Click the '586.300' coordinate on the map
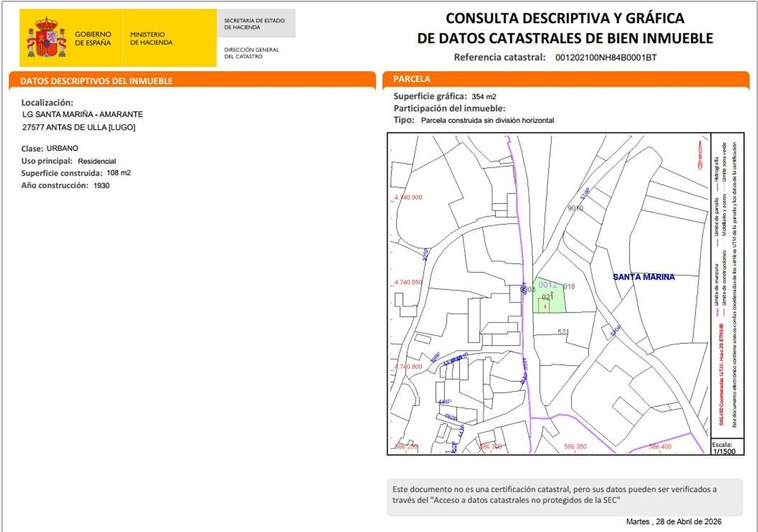 coord(490,447)
